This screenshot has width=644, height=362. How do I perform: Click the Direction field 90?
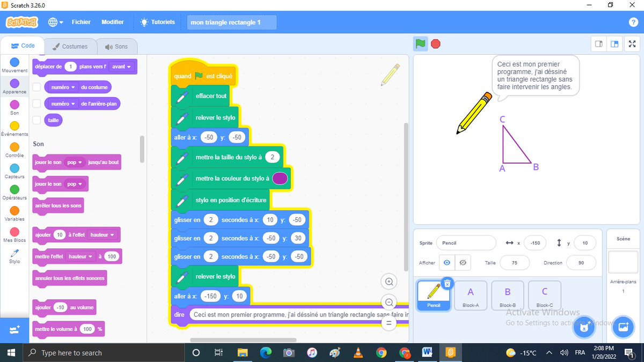pos(581,263)
